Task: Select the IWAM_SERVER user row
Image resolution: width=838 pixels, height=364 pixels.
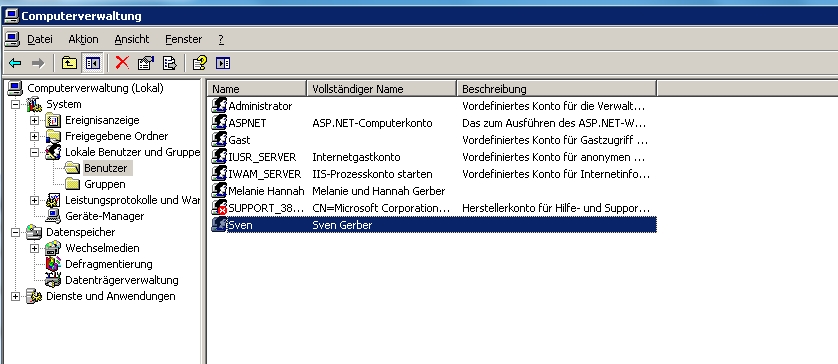Action: click(x=433, y=174)
